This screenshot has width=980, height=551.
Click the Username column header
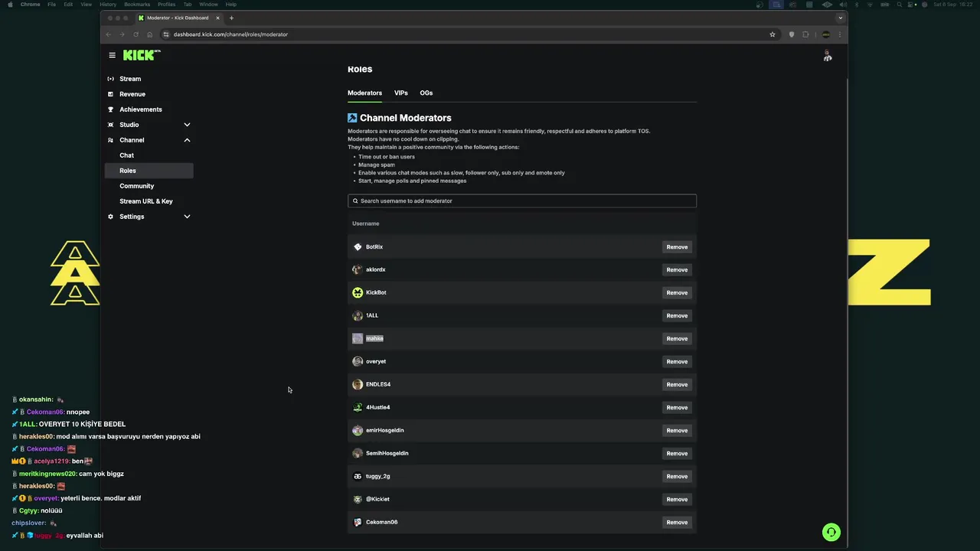[366, 223]
